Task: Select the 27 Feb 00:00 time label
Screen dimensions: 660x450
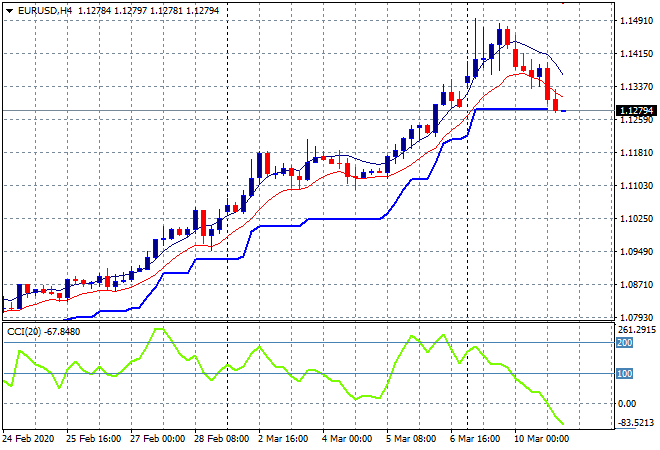Action: 157,439
